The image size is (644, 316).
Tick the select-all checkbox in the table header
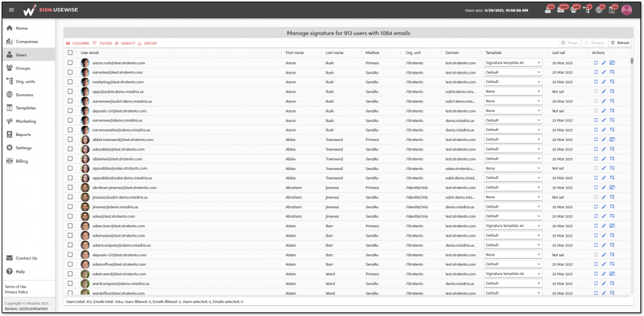[x=70, y=53]
